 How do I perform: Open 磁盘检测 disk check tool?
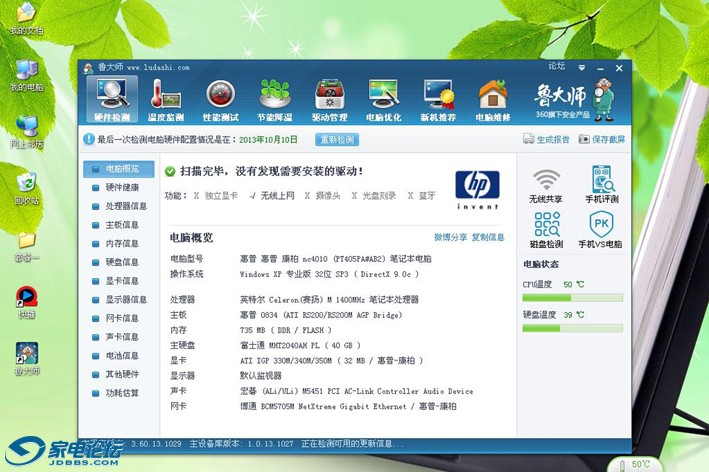(x=546, y=230)
